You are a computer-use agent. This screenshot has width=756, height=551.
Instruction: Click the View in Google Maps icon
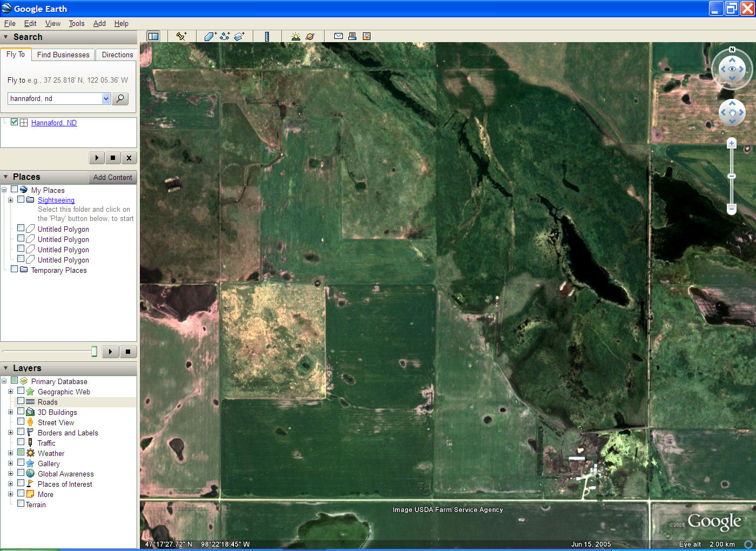[x=367, y=36]
